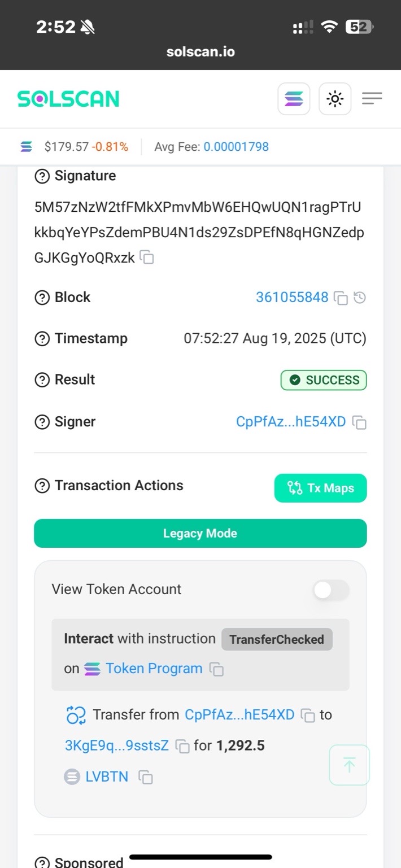Screen dimensions: 401x868
Task: Open the LVBTN token page
Action: tap(107, 777)
